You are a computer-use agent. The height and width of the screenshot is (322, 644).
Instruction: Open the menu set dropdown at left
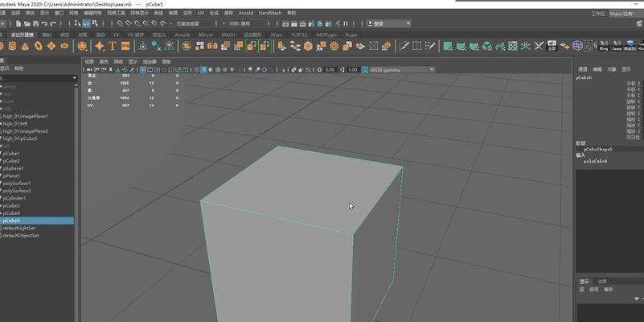[3, 24]
